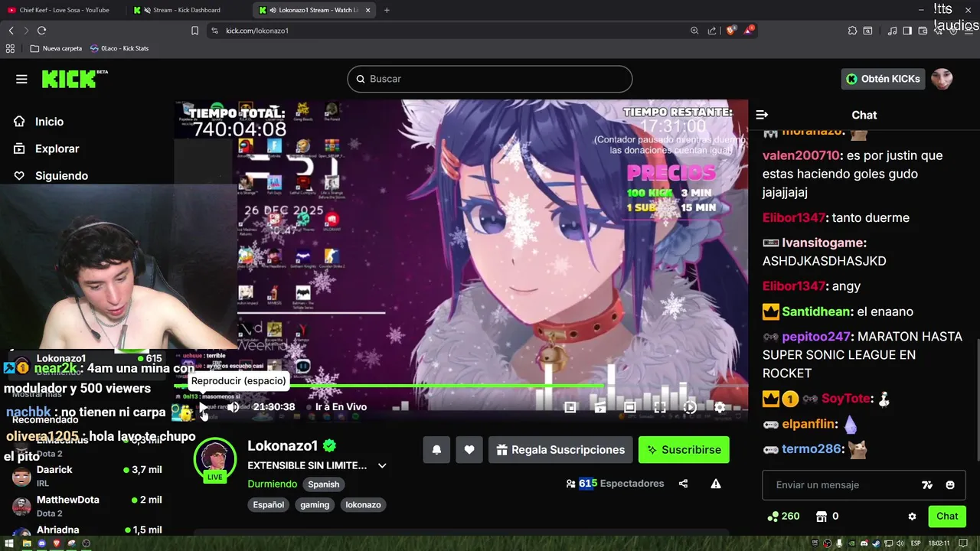Toggle notifications bell for Lokonazo1
The height and width of the screenshot is (551, 980).
pyautogui.click(x=436, y=450)
